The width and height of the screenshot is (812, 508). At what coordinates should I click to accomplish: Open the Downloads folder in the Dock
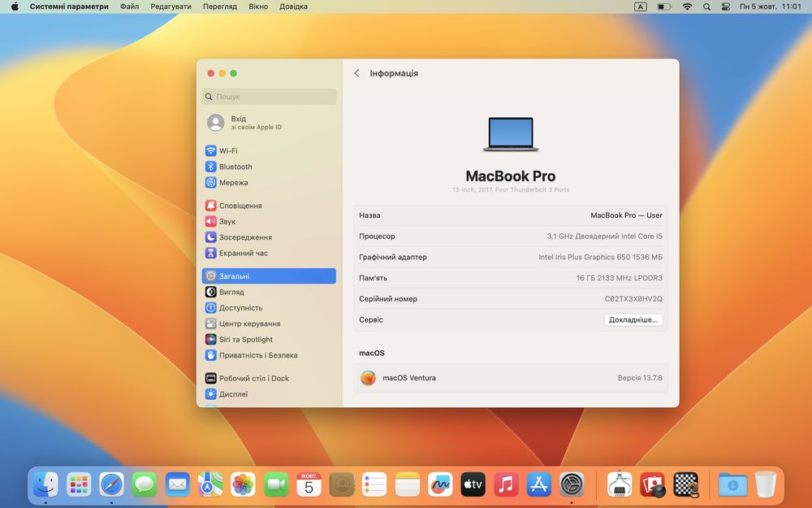pos(732,484)
